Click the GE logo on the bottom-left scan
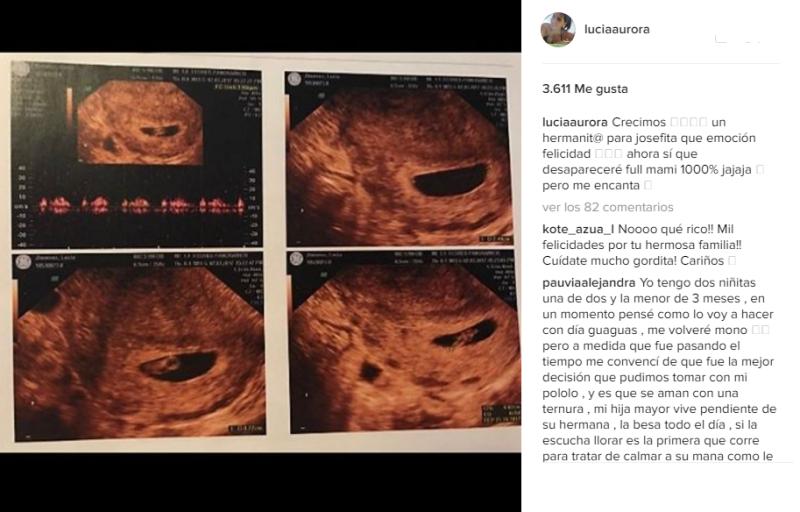Image resolution: width=800 pixels, height=512 pixels. [x=23, y=262]
